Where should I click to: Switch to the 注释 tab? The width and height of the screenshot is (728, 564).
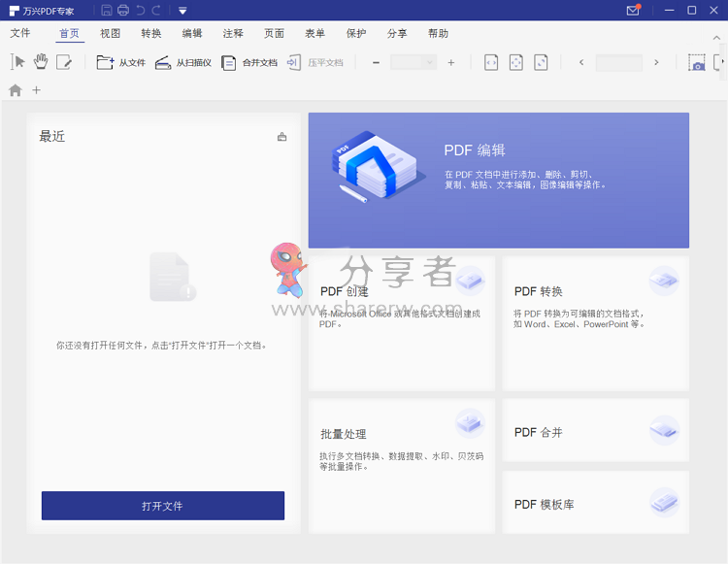pos(233,33)
